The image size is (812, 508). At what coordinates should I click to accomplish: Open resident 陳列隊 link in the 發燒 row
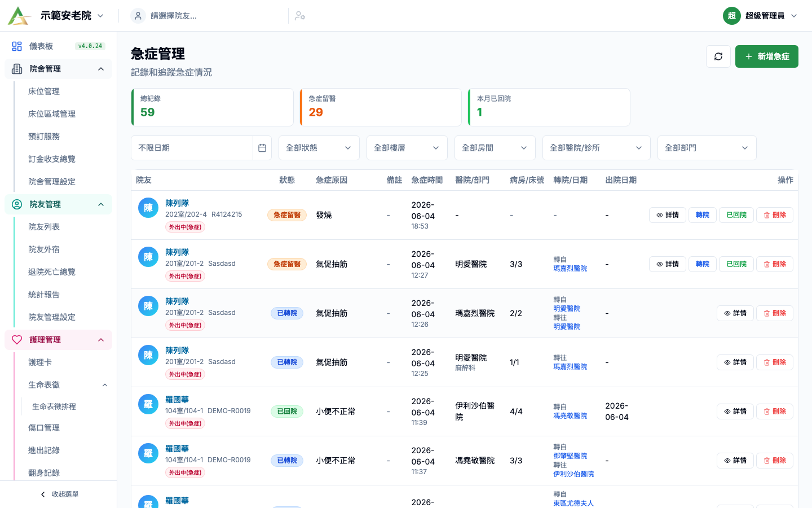pyautogui.click(x=177, y=203)
